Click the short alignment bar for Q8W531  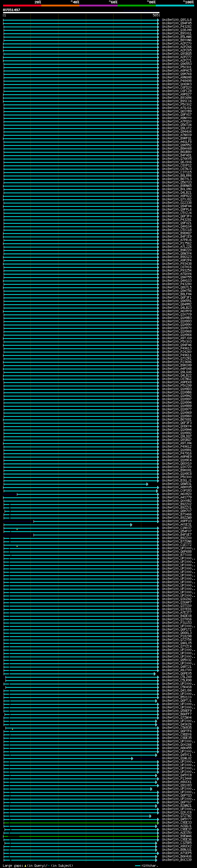click(x=76, y=484)
